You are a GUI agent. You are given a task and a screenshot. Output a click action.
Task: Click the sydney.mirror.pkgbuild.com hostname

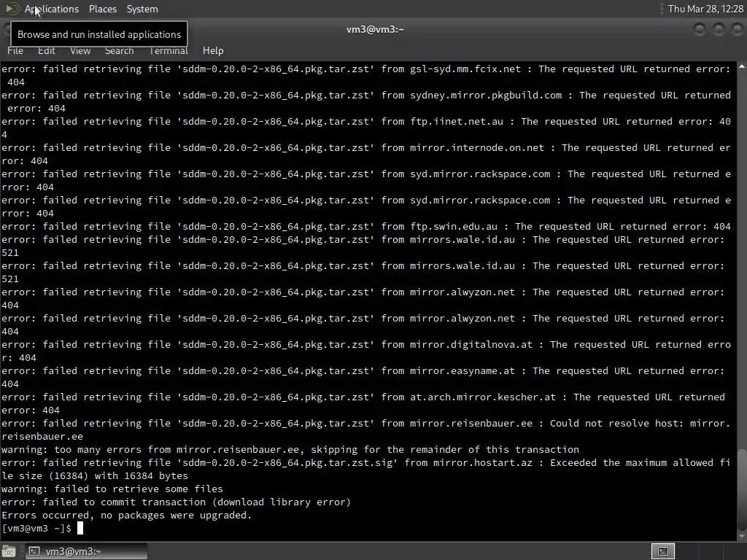coord(486,96)
